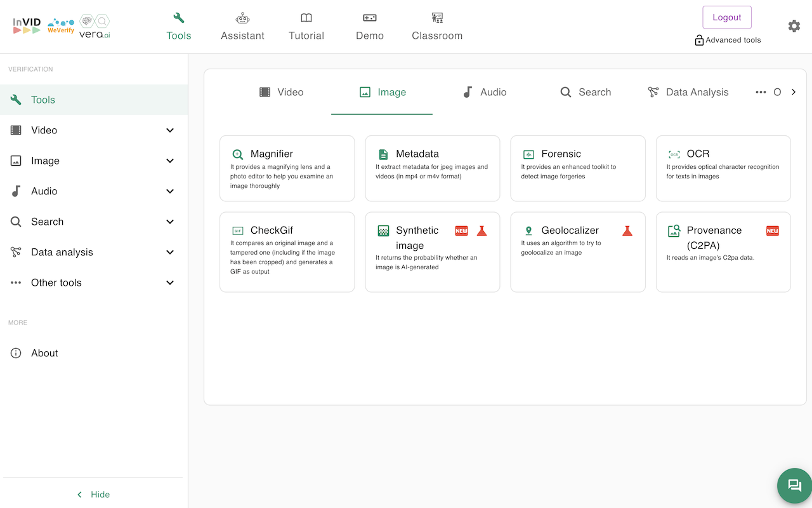Open the Geolocalizer tool card
Image resolution: width=812 pixels, height=508 pixels.
click(x=578, y=252)
